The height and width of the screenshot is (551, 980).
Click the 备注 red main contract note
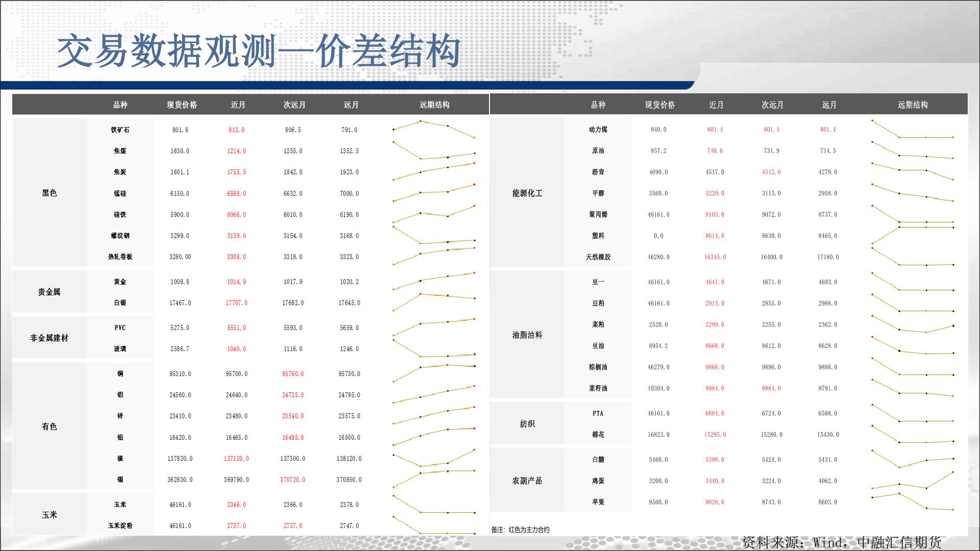(x=520, y=530)
